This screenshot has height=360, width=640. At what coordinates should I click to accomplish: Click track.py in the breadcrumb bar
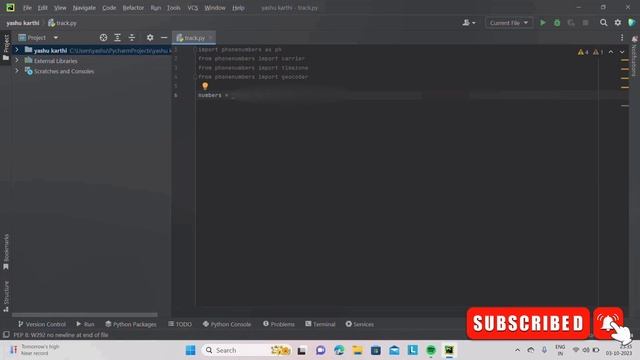click(62, 23)
